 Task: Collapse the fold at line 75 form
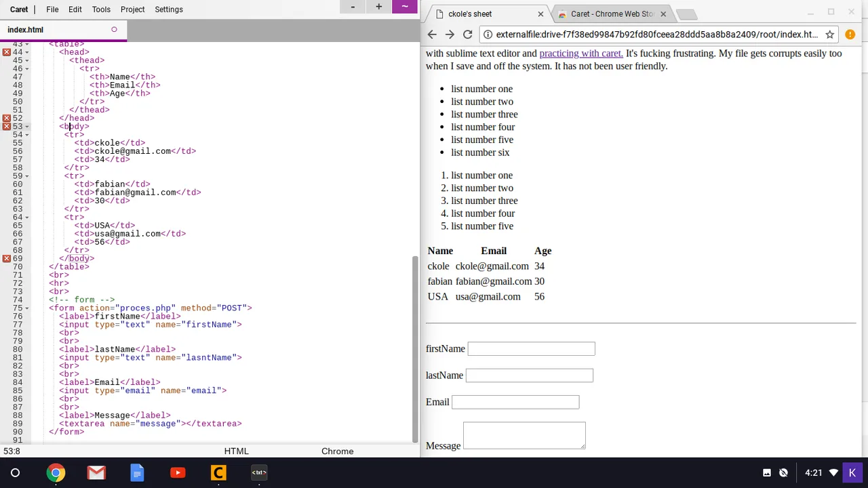[x=26, y=308]
